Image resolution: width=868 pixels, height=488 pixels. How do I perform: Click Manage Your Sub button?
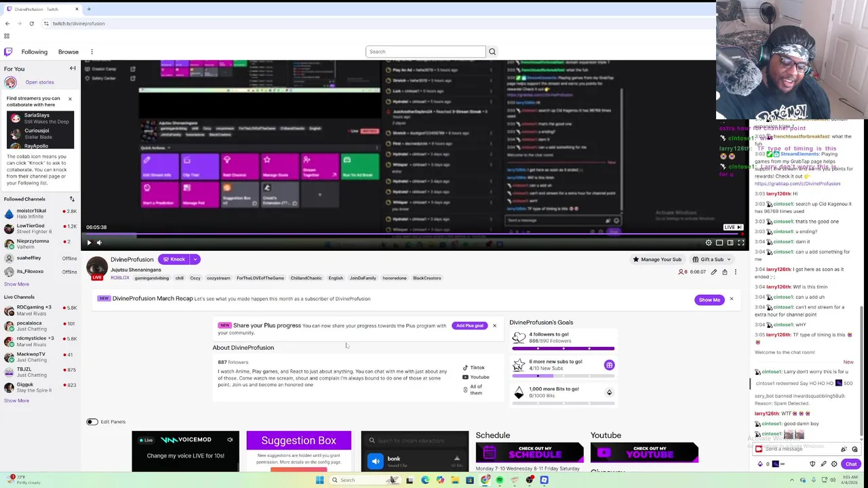point(656,260)
